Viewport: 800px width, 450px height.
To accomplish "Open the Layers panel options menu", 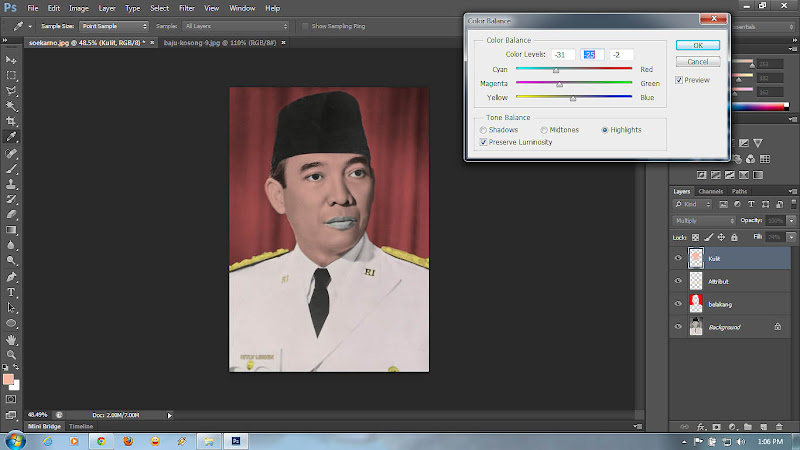I will [792, 191].
